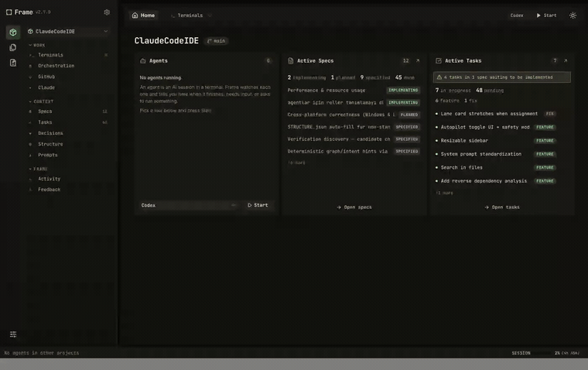Expand Active Tasks panel with arrow icon
The image size is (588, 370).
(x=566, y=60)
